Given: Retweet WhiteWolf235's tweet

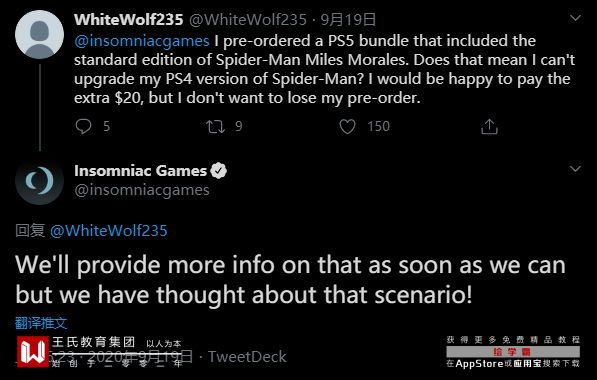Looking at the screenshot, I should pyautogui.click(x=215, y=126).
